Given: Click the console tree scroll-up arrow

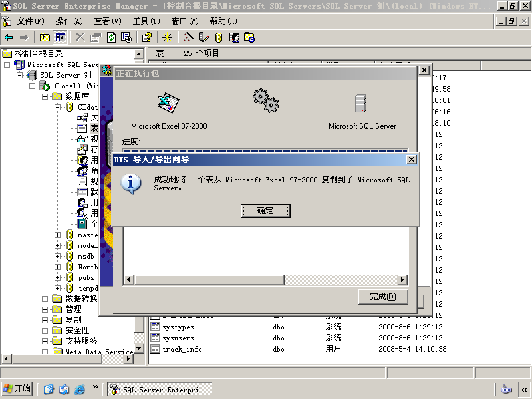Looking at the screenshot, I should point(139,54).
